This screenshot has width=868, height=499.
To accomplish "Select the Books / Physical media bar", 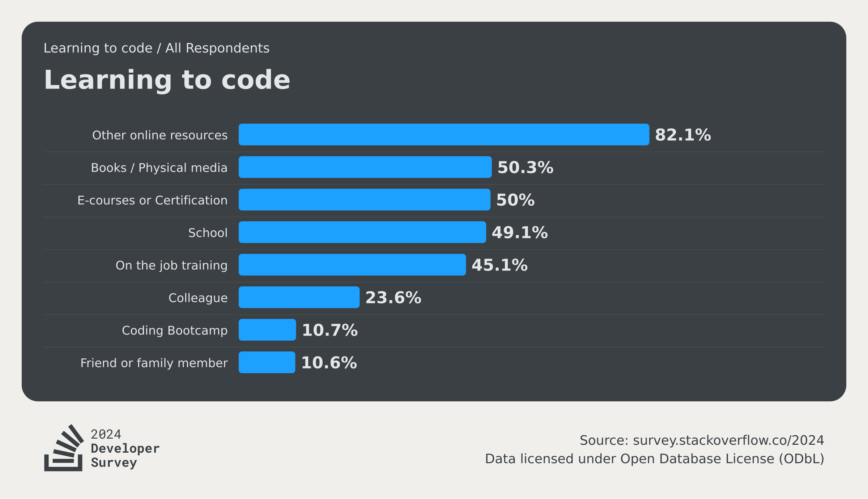I will pos(365,167).
